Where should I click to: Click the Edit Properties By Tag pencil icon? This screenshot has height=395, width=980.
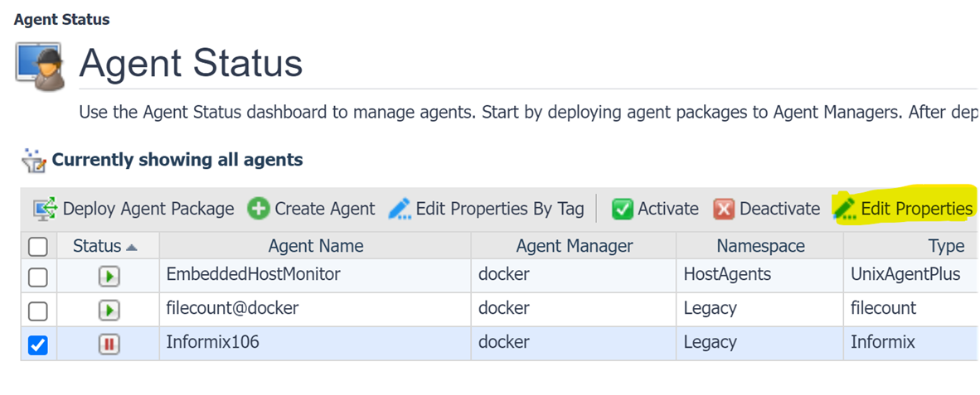click(400, 209)
